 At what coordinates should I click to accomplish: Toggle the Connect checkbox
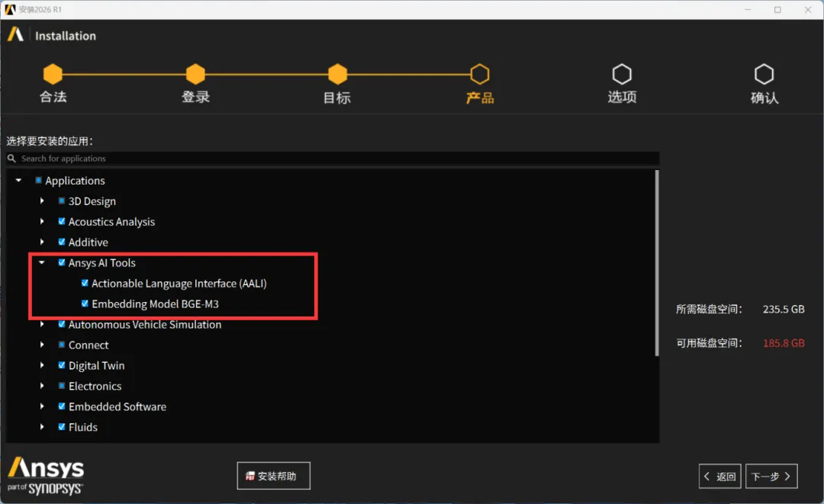click(x=62, y=345)
